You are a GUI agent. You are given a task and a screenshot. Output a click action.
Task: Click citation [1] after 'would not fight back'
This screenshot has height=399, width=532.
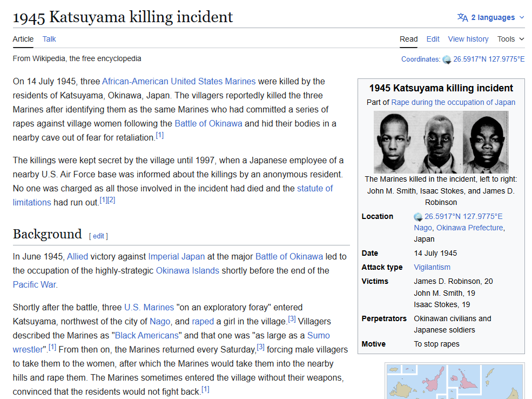205,389
